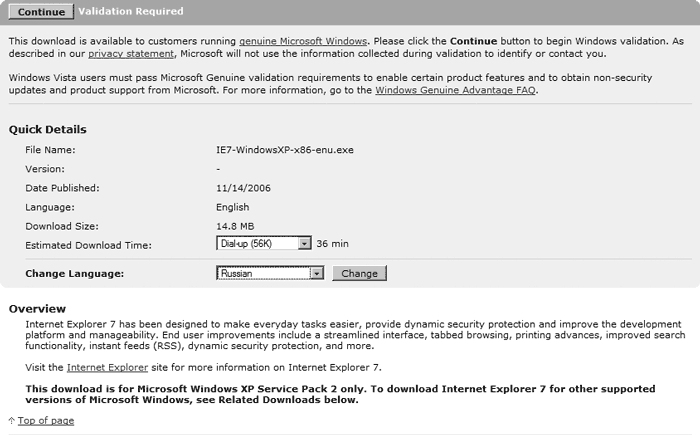700x435 pixels.
Task: Click the Quick Details heading
Action: click(x=48, y=130)
